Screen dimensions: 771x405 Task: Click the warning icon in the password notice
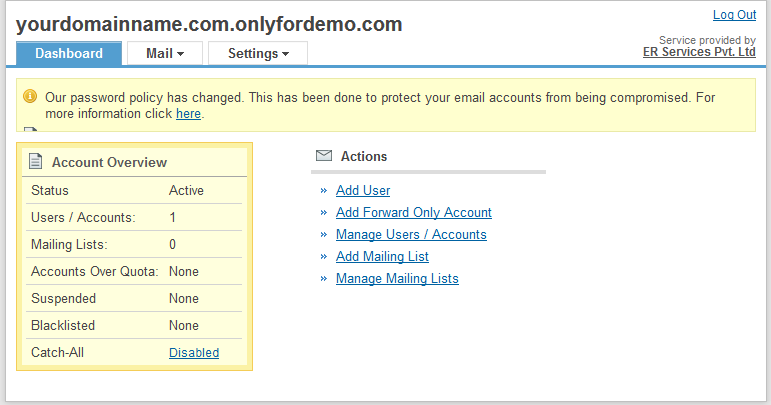tap(29, 97)
